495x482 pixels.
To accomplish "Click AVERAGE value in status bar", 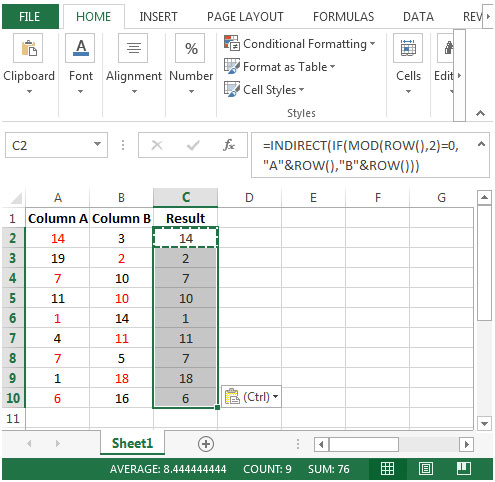I will pyautogui.click(x=168, y=469).
